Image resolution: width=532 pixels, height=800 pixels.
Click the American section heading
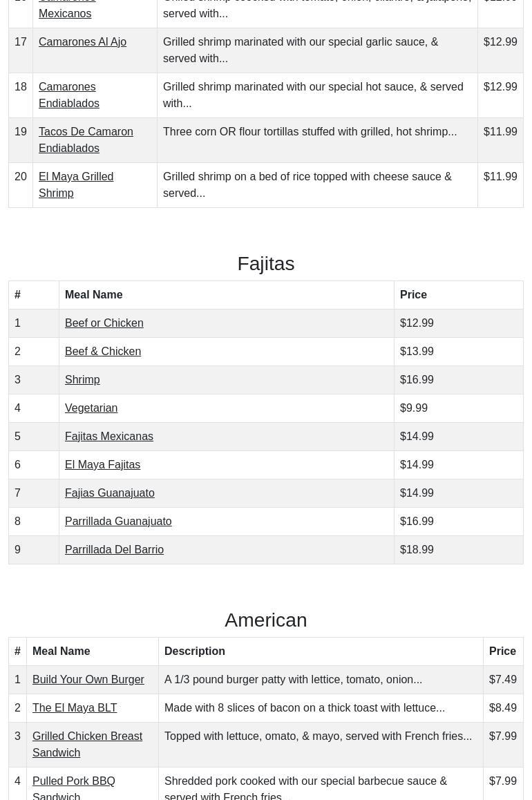click(265, 620)
